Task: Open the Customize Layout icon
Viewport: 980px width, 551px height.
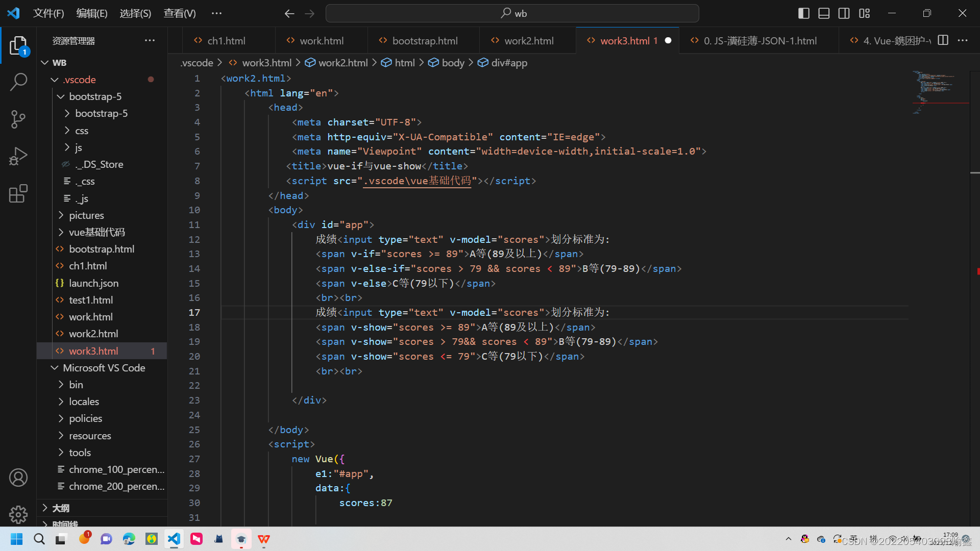Action: 865,13
